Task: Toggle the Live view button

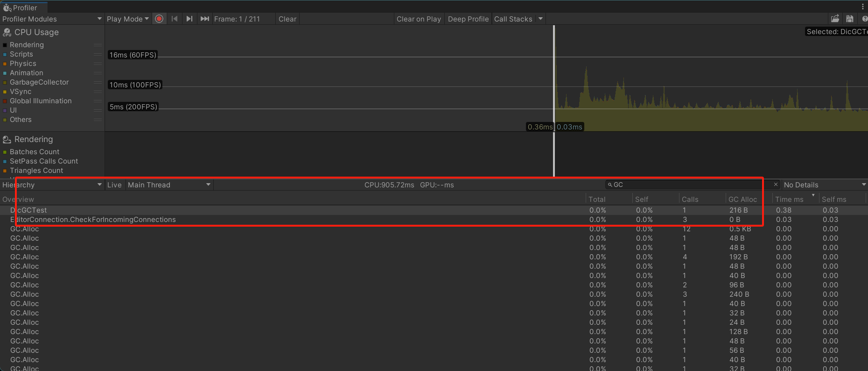Action: click(x=114, y=185)
